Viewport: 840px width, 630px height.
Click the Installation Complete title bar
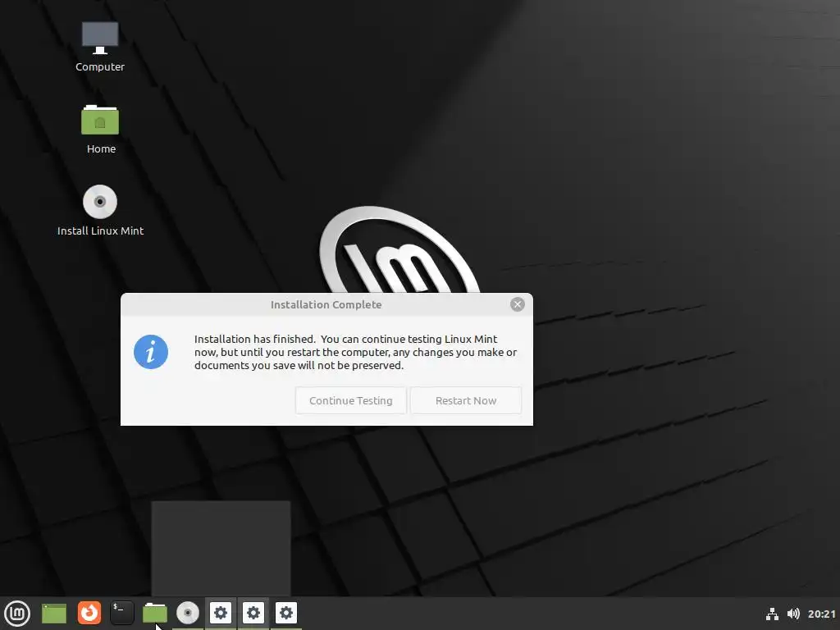[326, 305]
